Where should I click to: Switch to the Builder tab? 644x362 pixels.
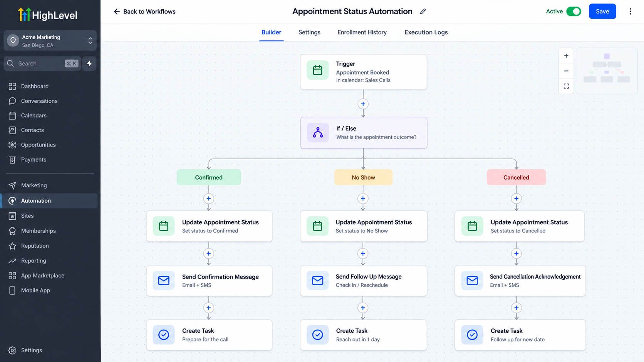tap(271, 32)
